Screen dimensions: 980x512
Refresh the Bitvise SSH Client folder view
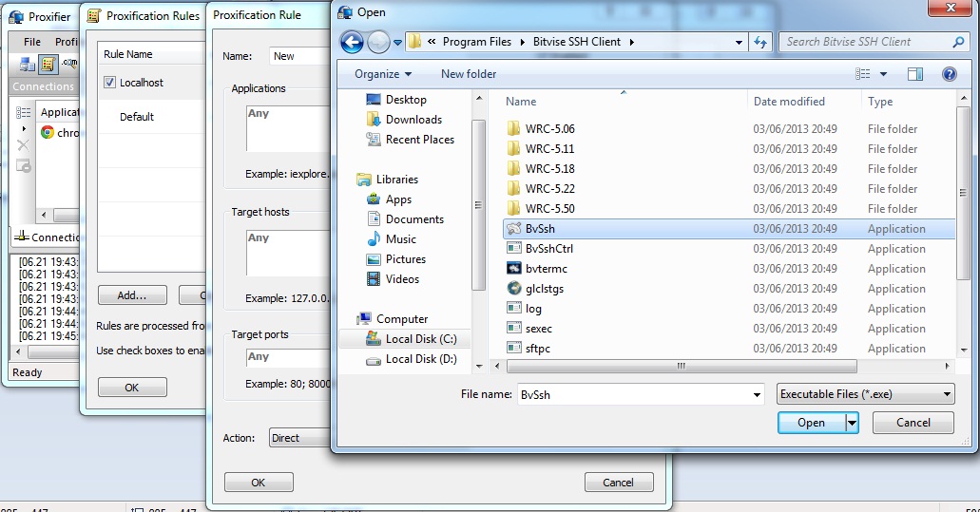coord(760,42)
